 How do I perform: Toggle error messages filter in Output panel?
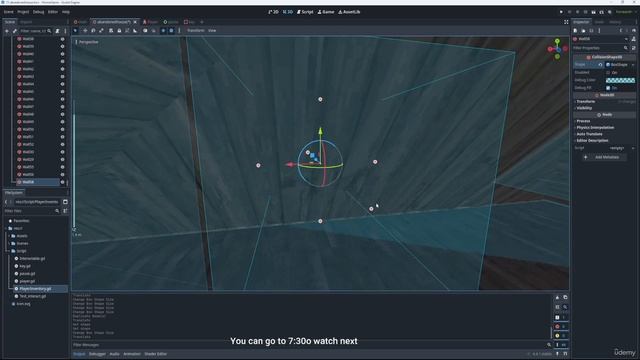(560, 327)
